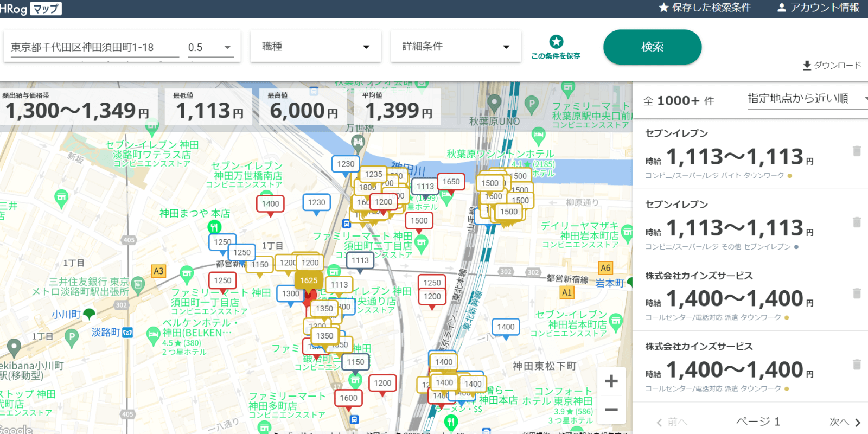Delete second カインズサービス result with trash icon
868x434 pixels.
(x=857, y=364)
